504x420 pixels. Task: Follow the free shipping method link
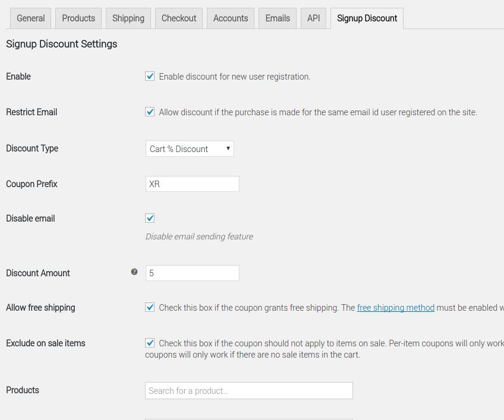click(x=396, y=308)
